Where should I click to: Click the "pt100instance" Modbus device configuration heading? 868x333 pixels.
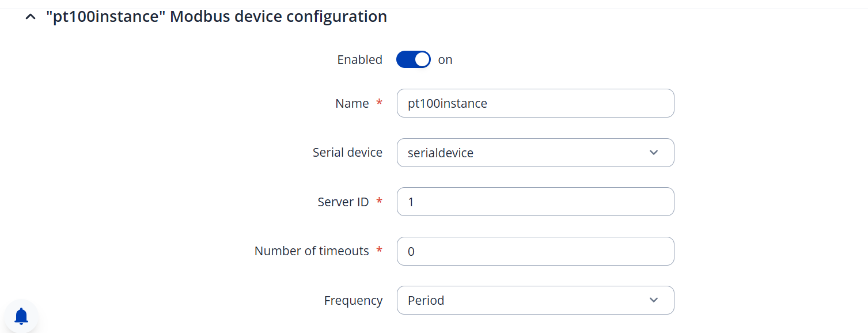(216, 17)
